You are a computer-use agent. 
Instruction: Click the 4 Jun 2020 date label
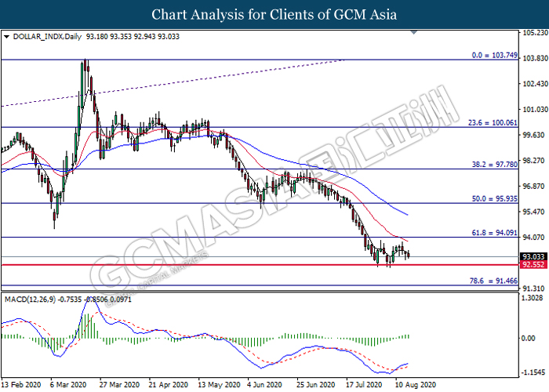265,385
